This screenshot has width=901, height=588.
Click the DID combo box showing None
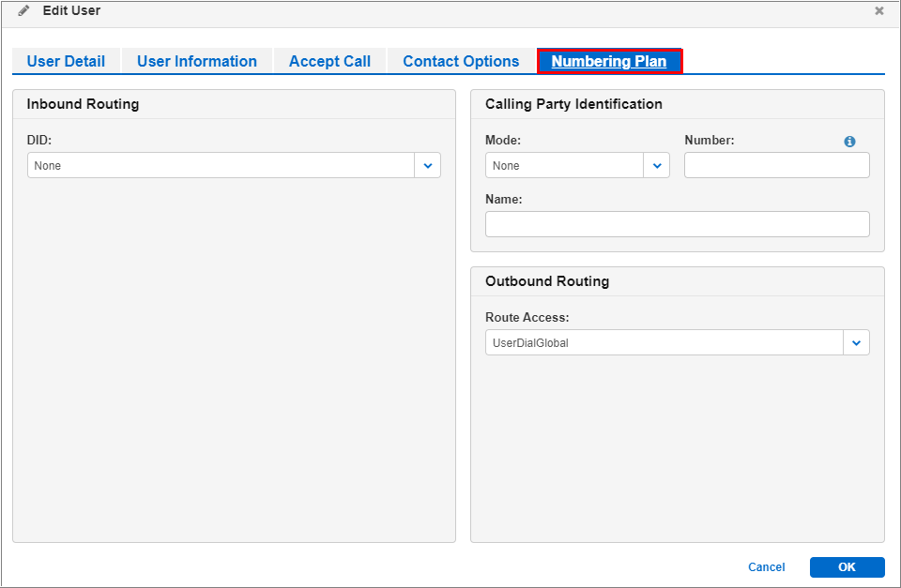pyautogui.click(x=225, y=165)
